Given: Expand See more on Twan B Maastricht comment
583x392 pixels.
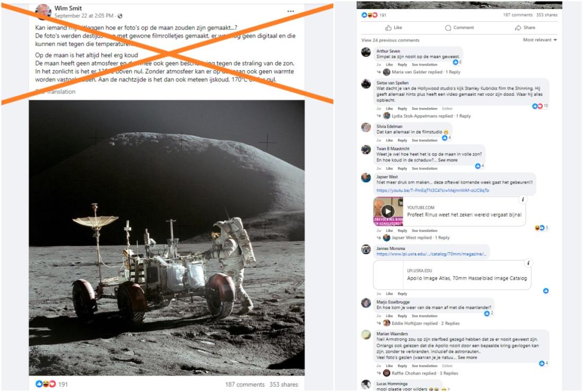Looking at the screenshot, I should [448, 160].
